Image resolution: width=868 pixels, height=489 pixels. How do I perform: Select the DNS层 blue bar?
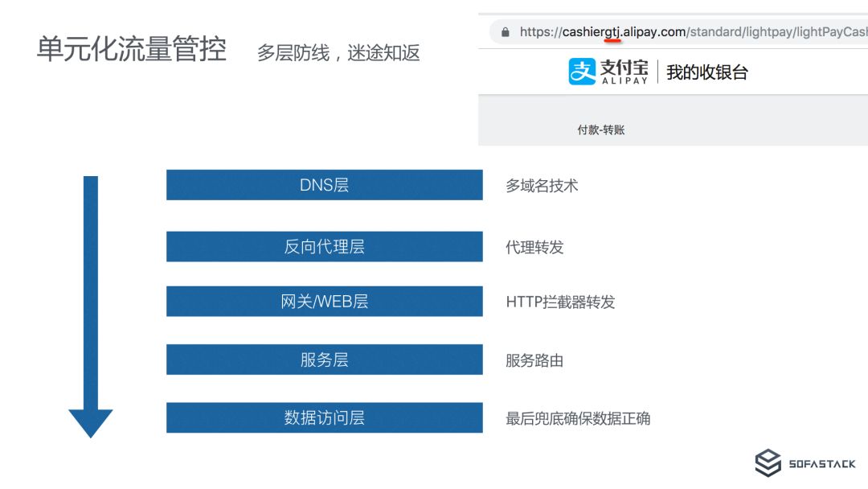[x=325, y=185]
